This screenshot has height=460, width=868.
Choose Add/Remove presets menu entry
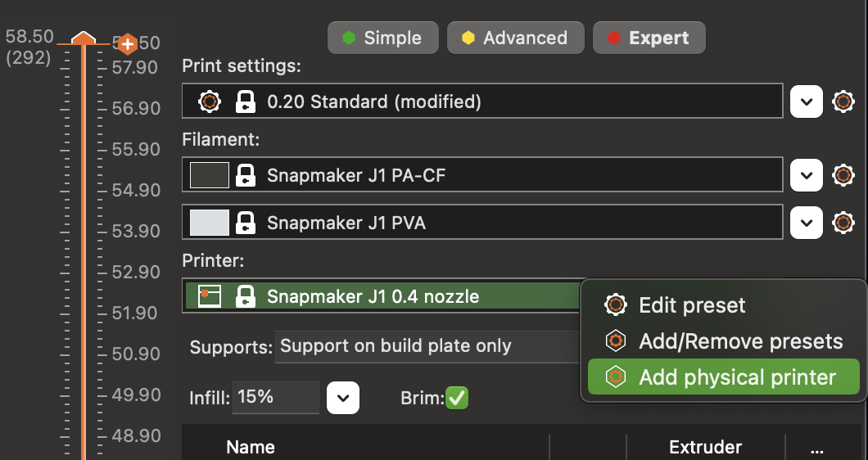pos(724,341)
